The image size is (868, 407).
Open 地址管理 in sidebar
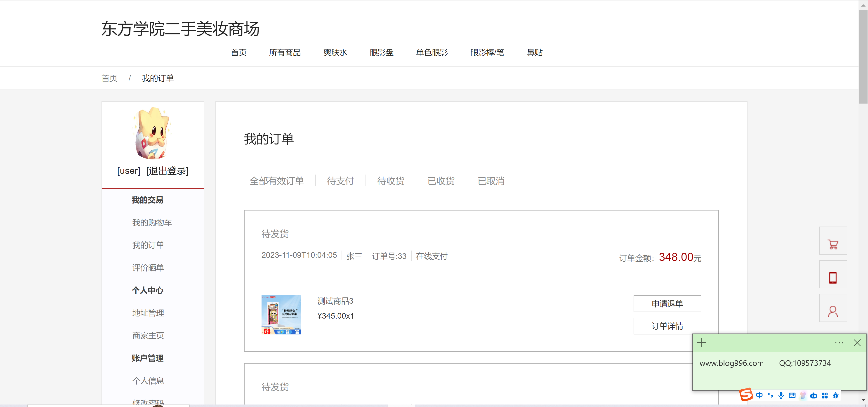pyautogui.click(x=148, y=313)
